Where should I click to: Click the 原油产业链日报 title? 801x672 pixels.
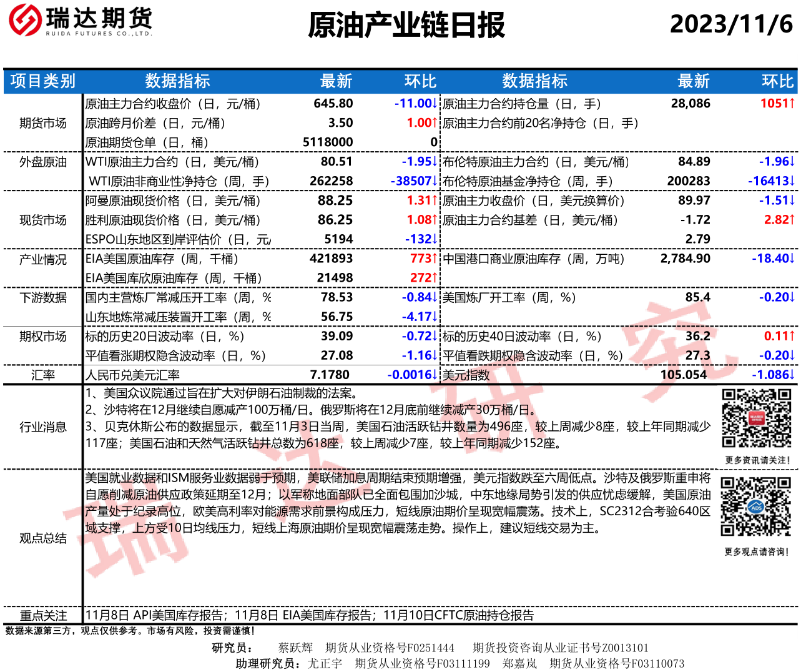[406, 26]
